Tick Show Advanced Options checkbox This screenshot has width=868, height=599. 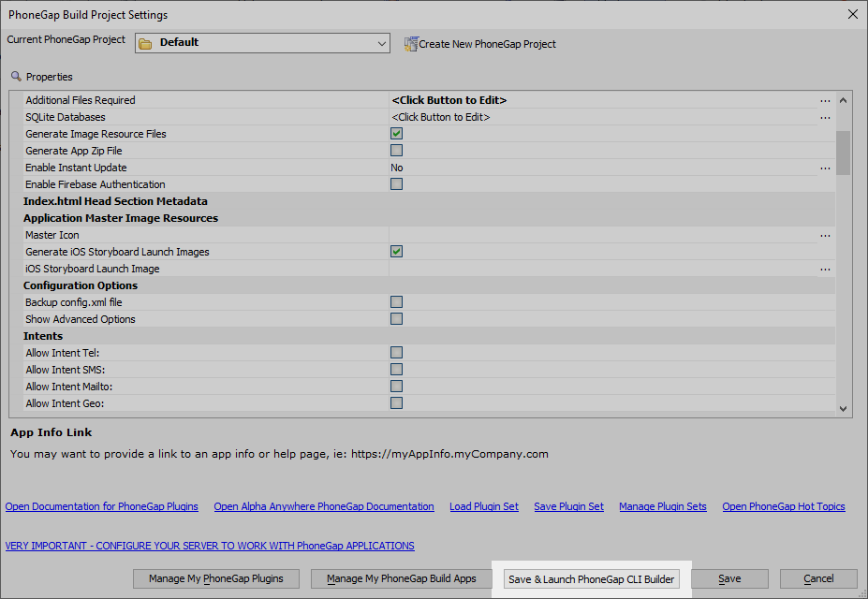(x=396, y=318)
